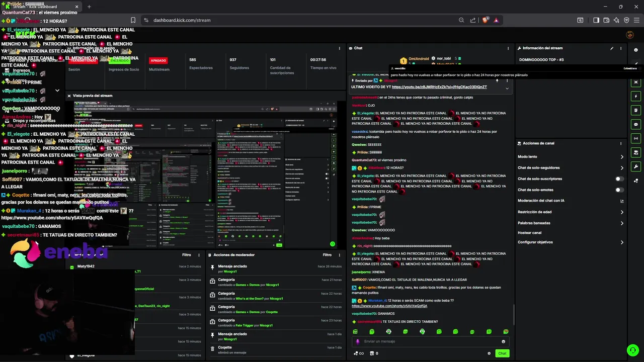644x362 pixels.
Task: Select Moderación del chat con IA
Action: 541,201
